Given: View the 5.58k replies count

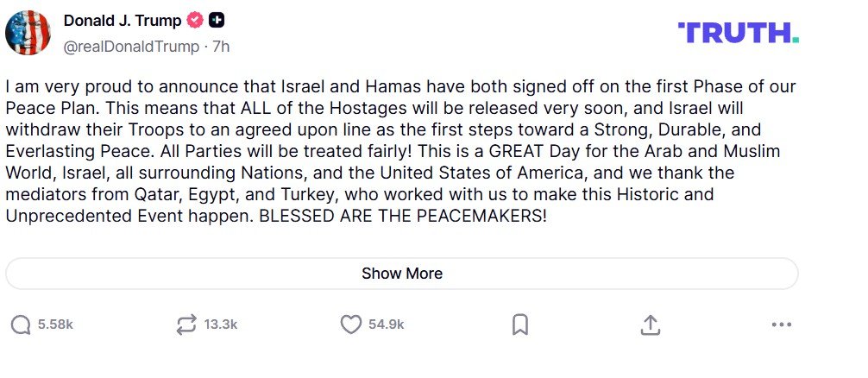Looking at the screenshot, I should pyautogui.click(x=55, y=324).
